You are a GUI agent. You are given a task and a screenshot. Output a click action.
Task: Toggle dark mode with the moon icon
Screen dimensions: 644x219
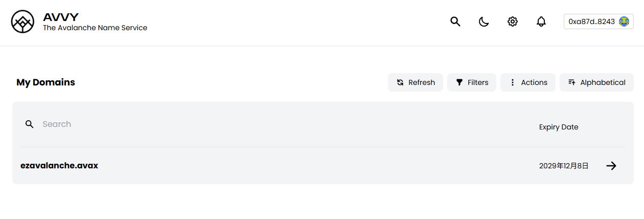[x=484, y=21]
